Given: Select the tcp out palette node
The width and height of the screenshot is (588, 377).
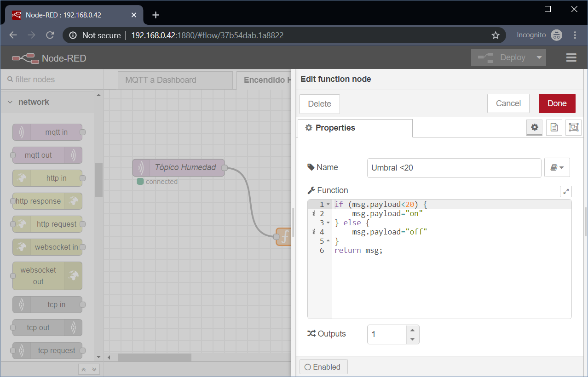Looking at the screenshot, I should pos(47,327).
